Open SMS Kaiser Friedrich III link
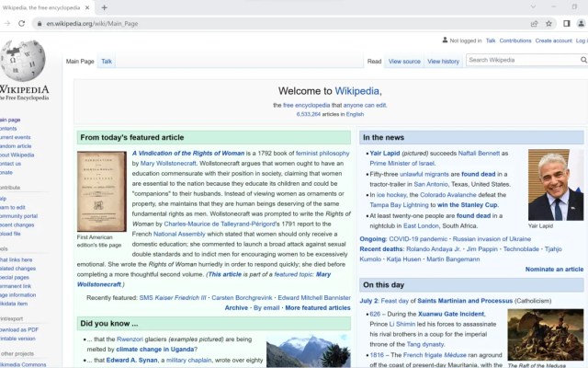 pos(173,298)
